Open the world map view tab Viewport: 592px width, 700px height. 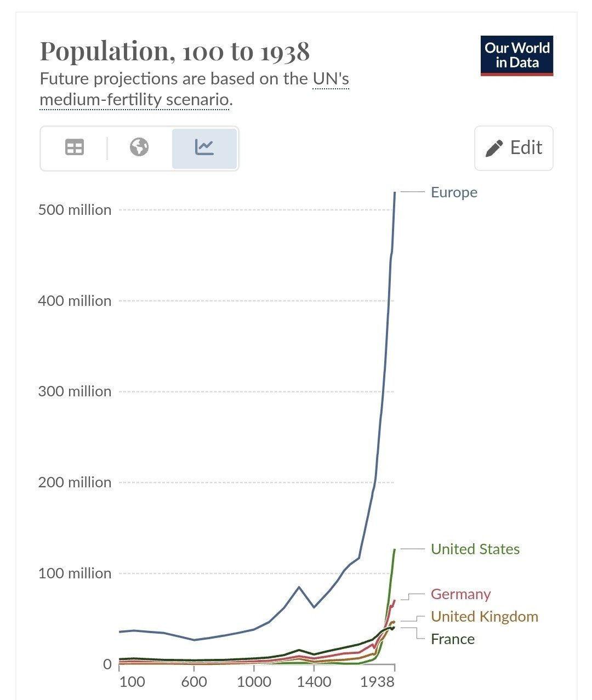(x=139, y=148)
